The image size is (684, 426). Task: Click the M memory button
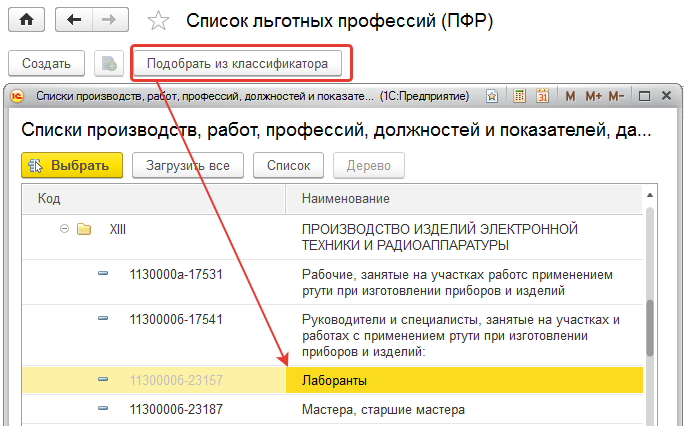pyautogui.click(x=570, y=96)
